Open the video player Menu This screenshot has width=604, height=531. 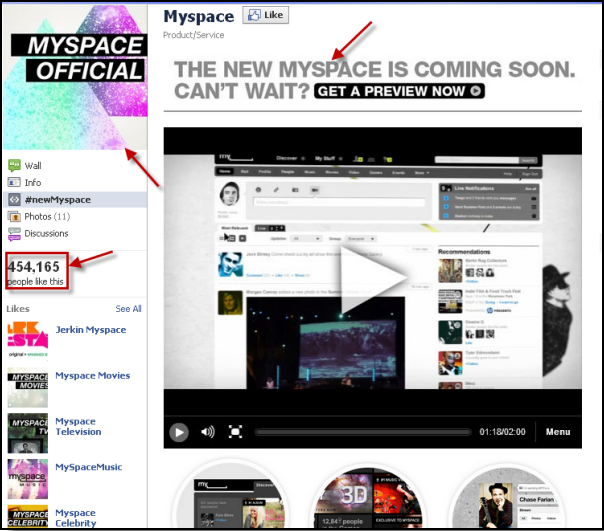click(x=558, y=432)
